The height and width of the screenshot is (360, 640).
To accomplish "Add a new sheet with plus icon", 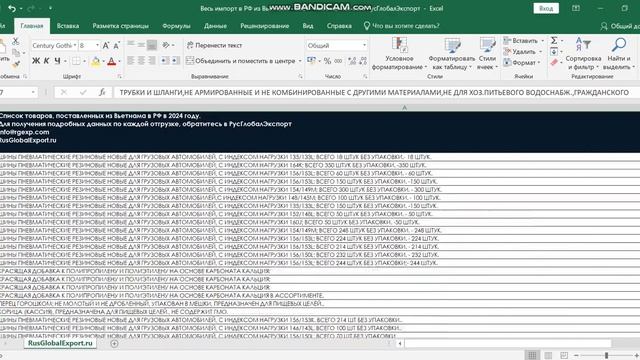I will [x=114, y=344].
